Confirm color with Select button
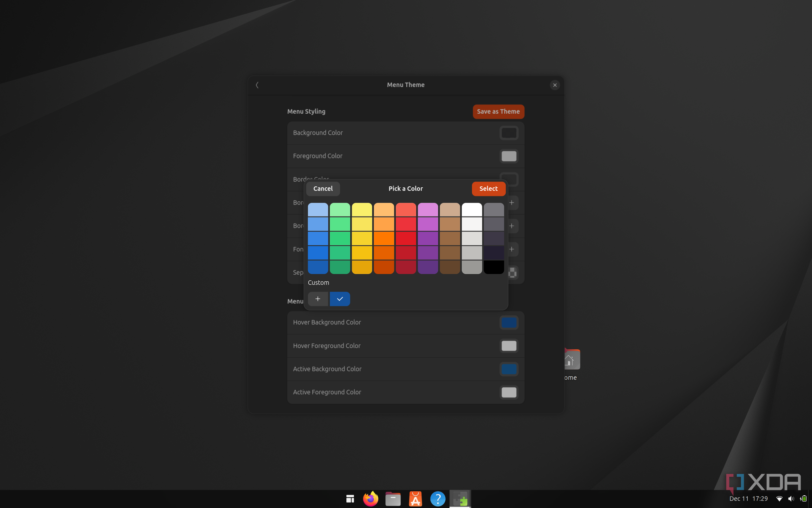 click(x=488, y=189)
